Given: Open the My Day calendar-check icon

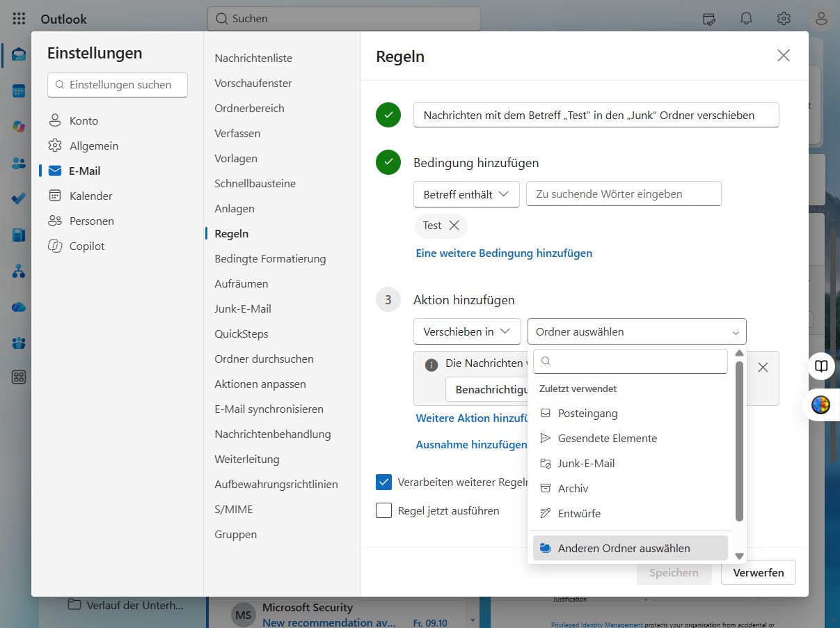Looking at the screenshot, I should click(709, 19).
